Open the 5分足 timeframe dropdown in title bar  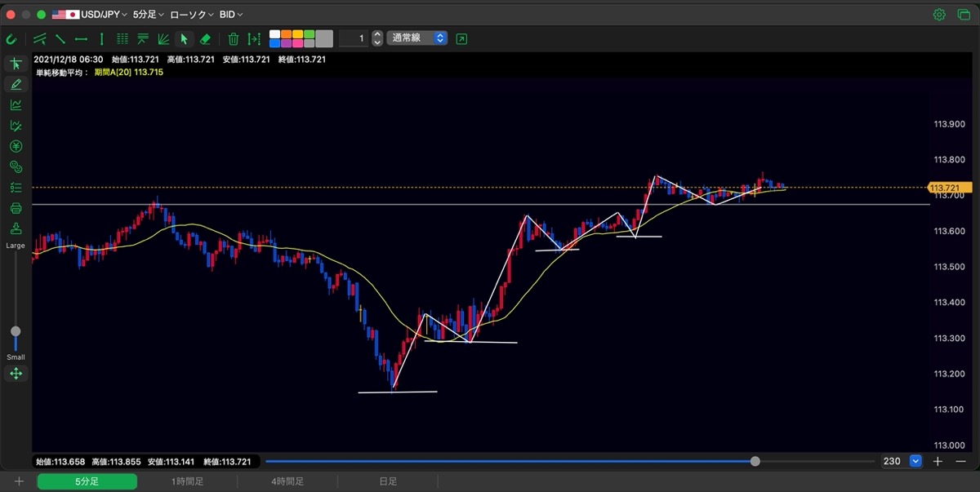(x=148, y=15)
